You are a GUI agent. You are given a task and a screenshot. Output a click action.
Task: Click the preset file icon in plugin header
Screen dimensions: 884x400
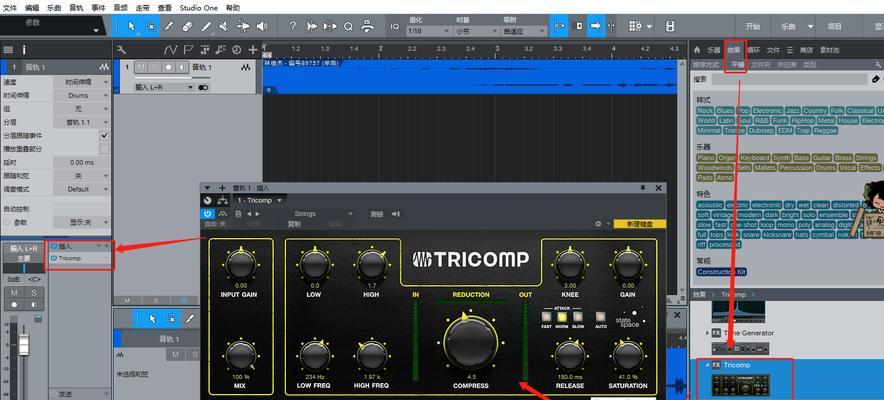coord(238,214)
